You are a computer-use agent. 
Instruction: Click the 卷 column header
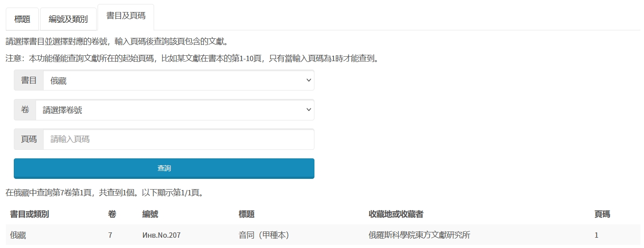[x=112, y=214]
